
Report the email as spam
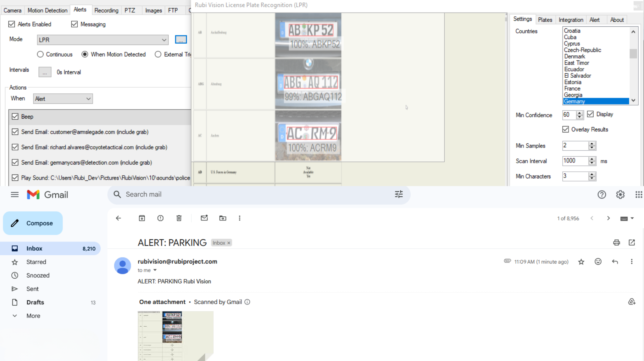[x=160, y=218]
